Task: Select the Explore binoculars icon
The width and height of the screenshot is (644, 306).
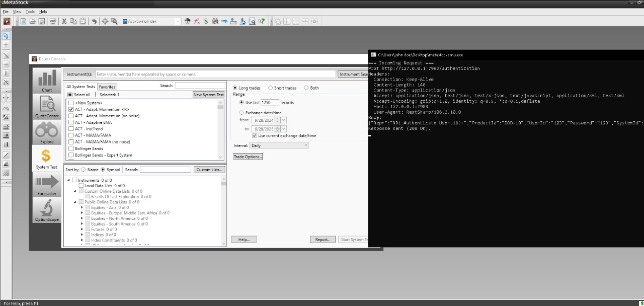Action: click(x=47, y=132)
